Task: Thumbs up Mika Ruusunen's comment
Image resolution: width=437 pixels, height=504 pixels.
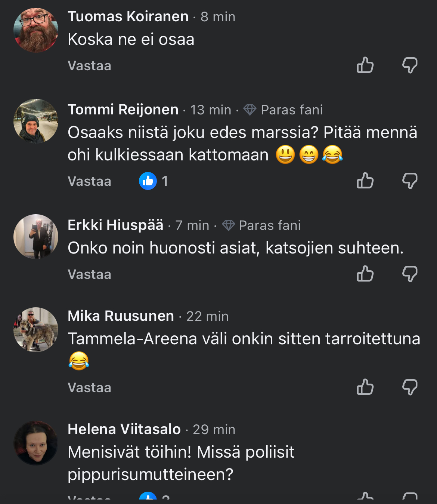Action: pos(365,387)
